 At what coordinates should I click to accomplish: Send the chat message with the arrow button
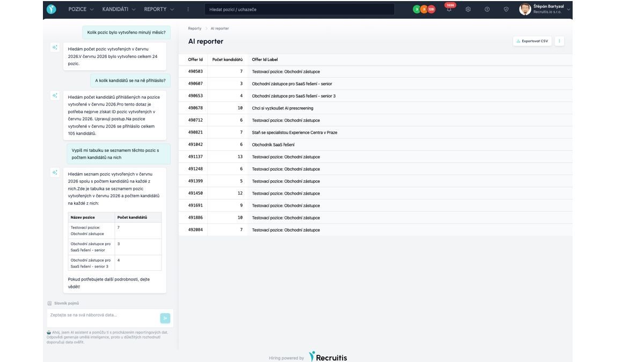(165, 319)
